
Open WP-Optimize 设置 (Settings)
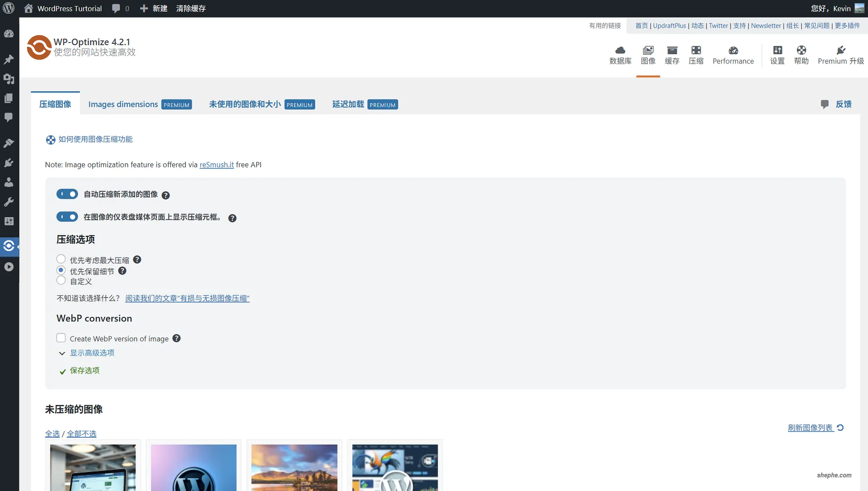pyautogui.click(x=777, y=54)
